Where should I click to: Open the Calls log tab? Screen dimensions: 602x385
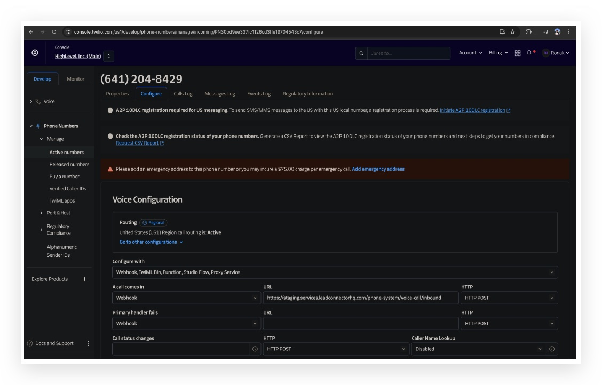(183, 94)
